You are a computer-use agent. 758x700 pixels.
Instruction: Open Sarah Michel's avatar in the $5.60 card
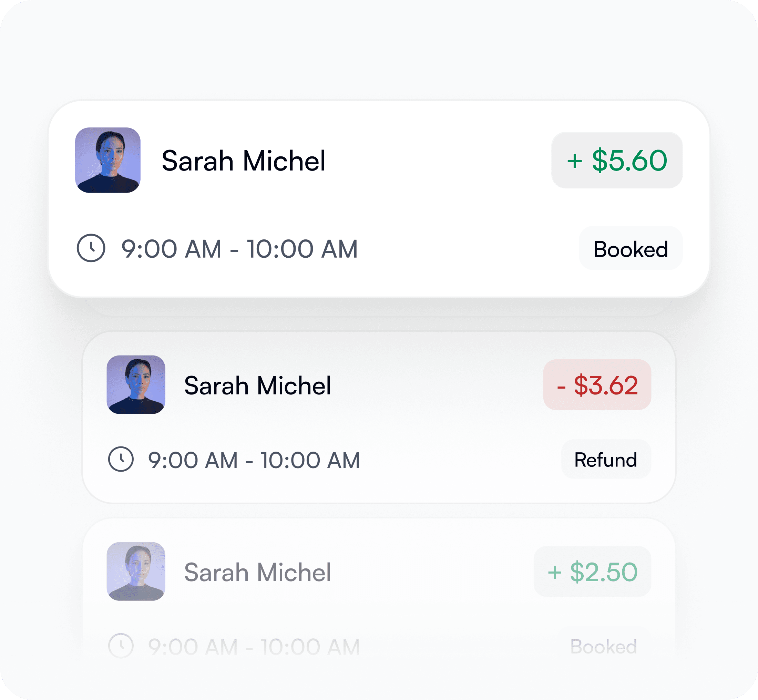coord(107,160)
